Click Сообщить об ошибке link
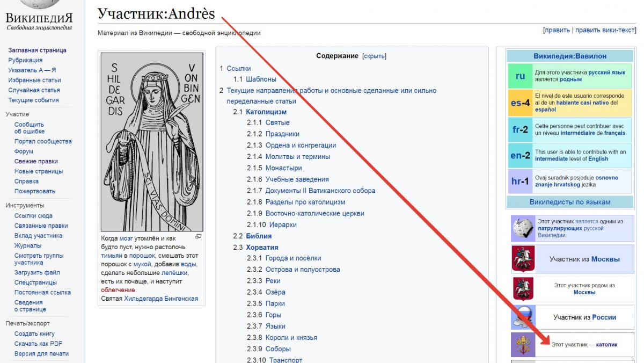Viewport: 644px width, 363px height. coord(30,128)
